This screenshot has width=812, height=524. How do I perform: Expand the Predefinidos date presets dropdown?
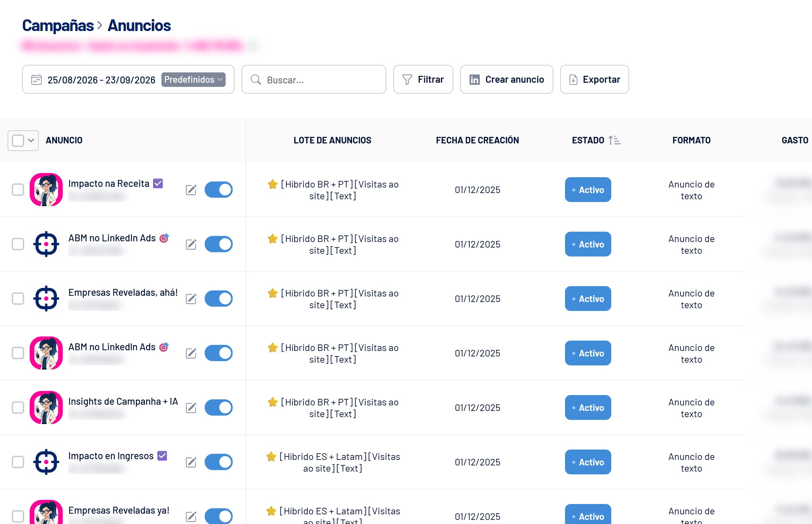click(194, 80)
